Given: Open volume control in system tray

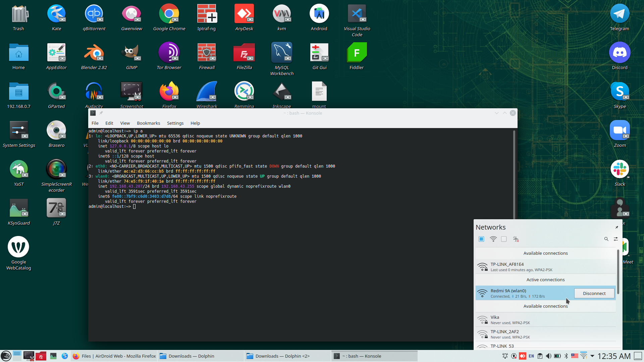Looking at the screenshot, I should 548,356.
